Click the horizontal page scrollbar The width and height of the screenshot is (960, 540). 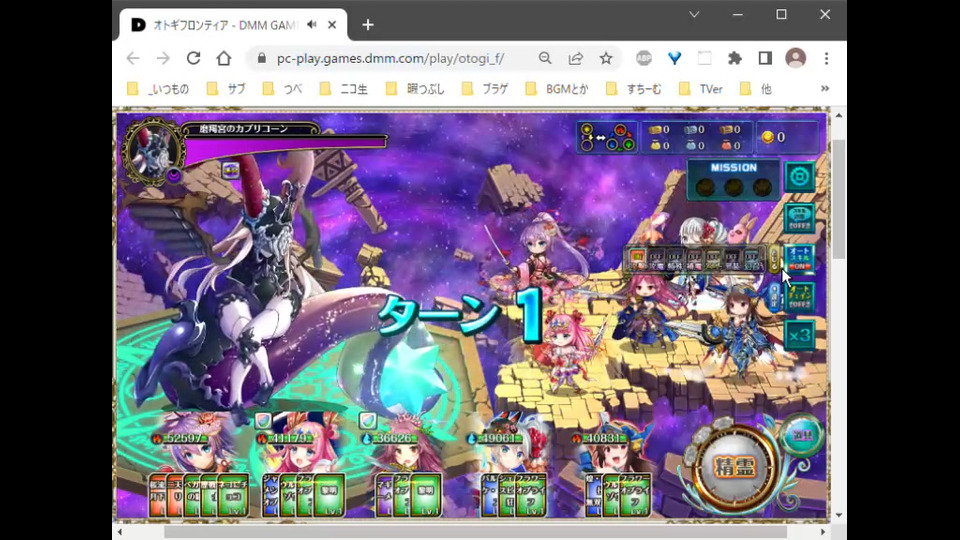point(475,532)
